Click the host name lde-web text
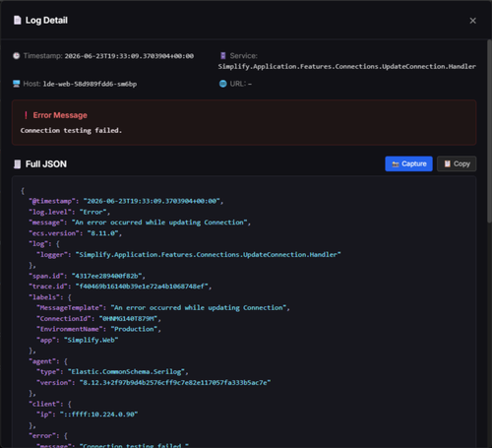Image resolution: width=492 pixels, height=448 pixels. point(90,84)
